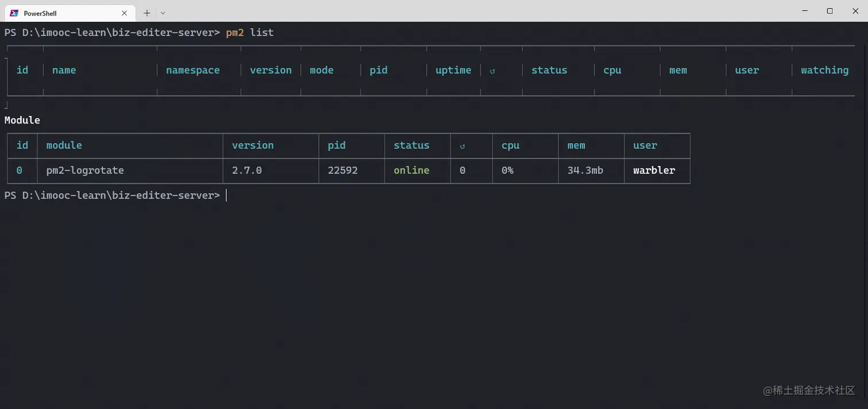The image size is (868, 409).
Task: Click the 34.3mb memory value
Action: tap(585, 170)
